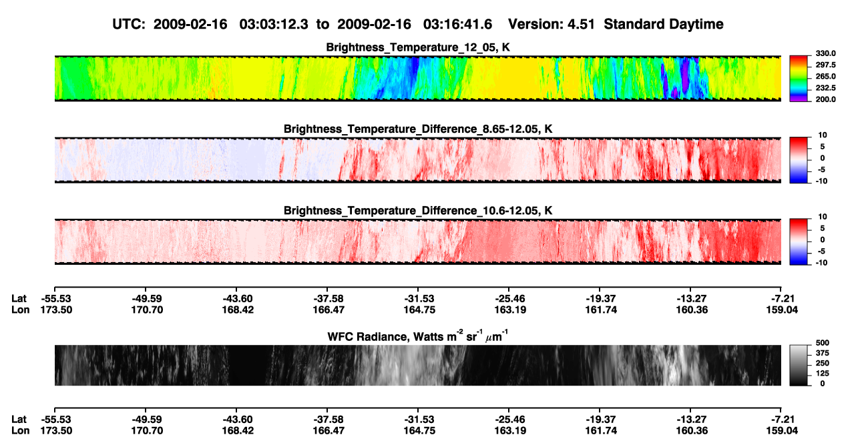
Task: Click the 'Lat' axis label above WFC panel
Action: pyautogui.click(x=19, y=299)
